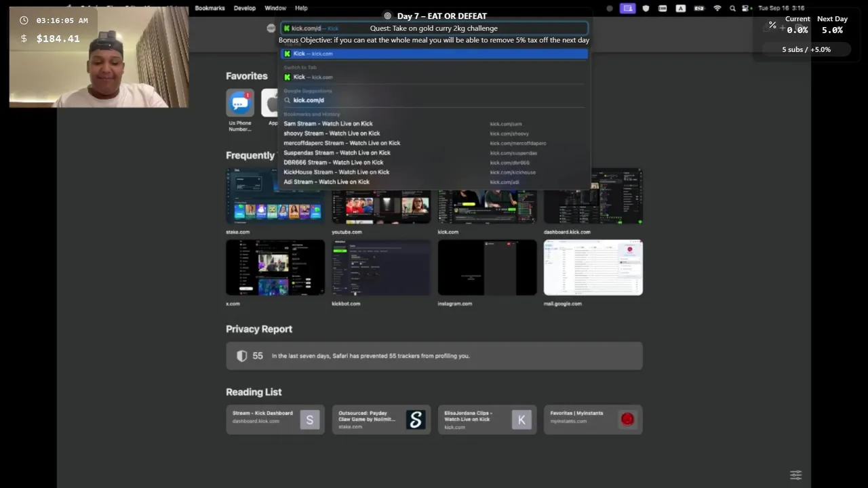Open the Wi-Fi status icon in menu bar
Image resolution: width=868 pixels, height=488 pixels.
pos(717,8)
